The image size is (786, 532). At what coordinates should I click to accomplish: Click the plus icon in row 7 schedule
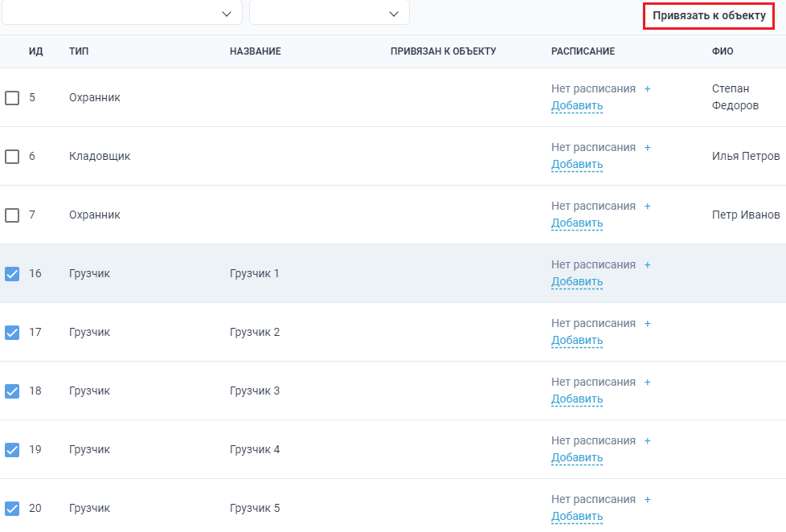click(647, 206)
